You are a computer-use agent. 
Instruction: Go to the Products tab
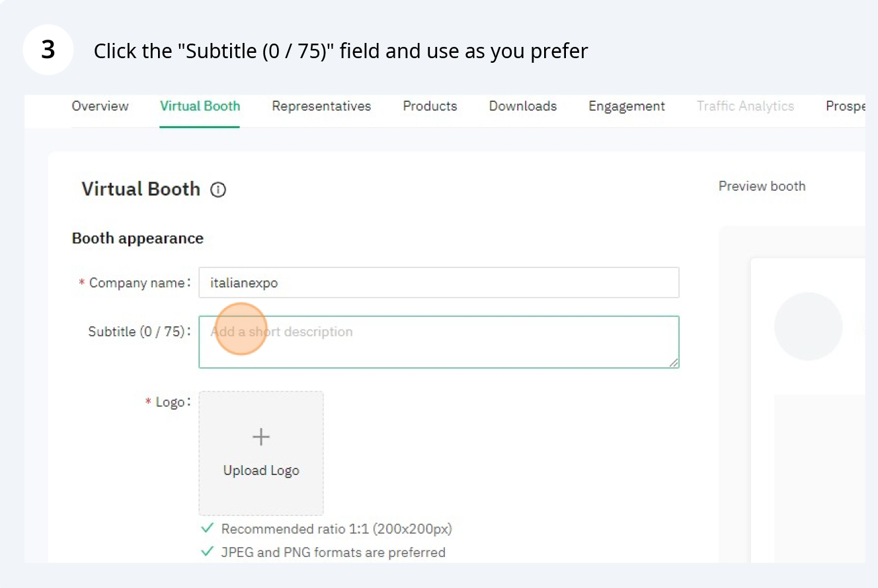(430, 106)
